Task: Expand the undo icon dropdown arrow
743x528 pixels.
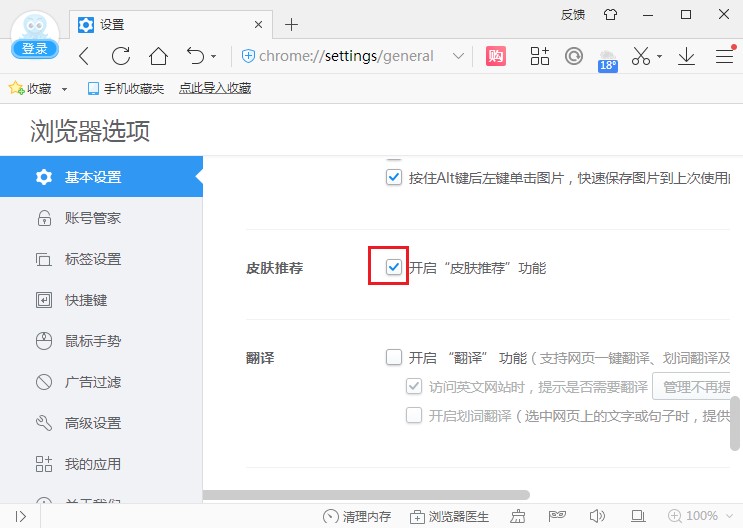Action: [x=214, y=57]
